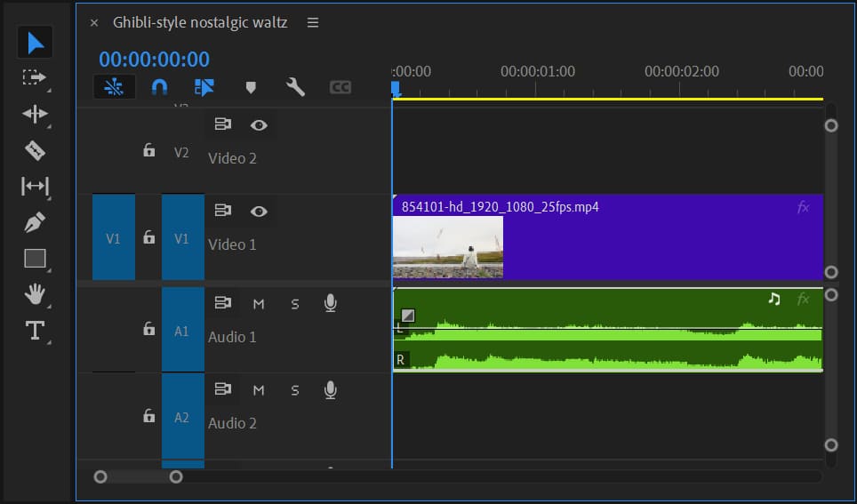Click the music note icon on audio clip

point(774,299)
